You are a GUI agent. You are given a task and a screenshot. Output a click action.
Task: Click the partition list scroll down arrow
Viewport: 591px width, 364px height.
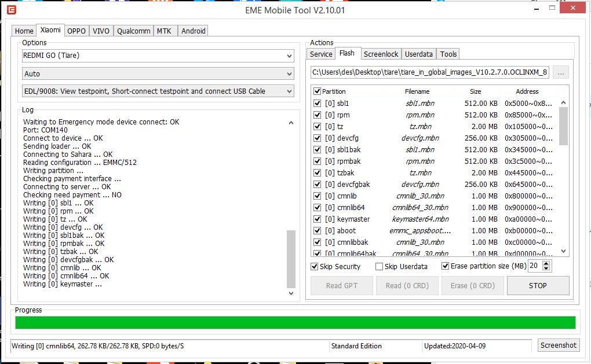pyautogui.click(x=564, y=251)
